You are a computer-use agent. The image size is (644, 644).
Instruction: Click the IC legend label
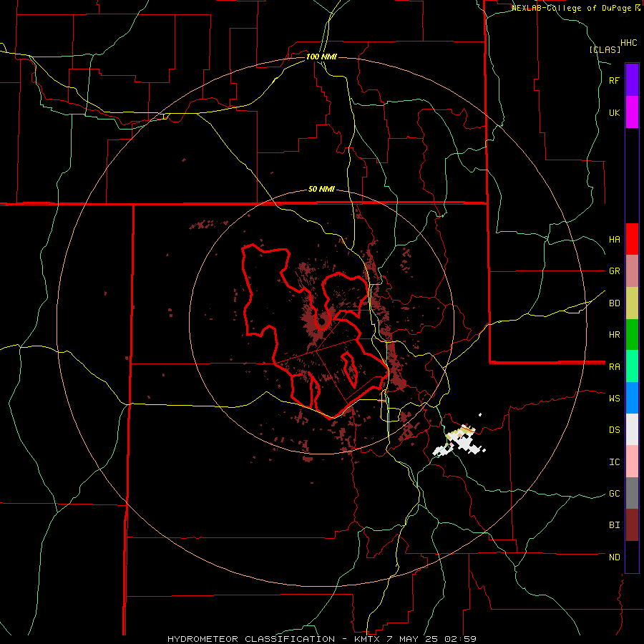(615, 462)
